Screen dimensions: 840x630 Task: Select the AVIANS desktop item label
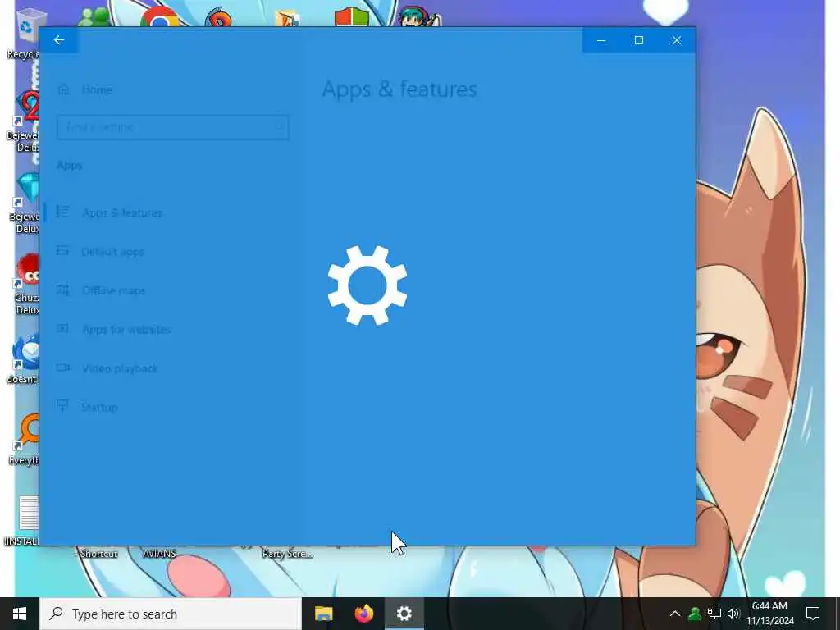[x=160, y=554]
